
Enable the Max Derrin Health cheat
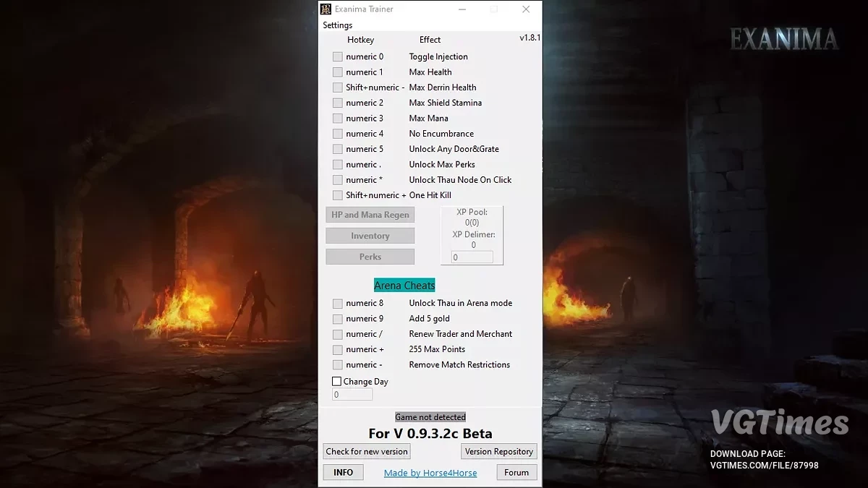[337, 87]
